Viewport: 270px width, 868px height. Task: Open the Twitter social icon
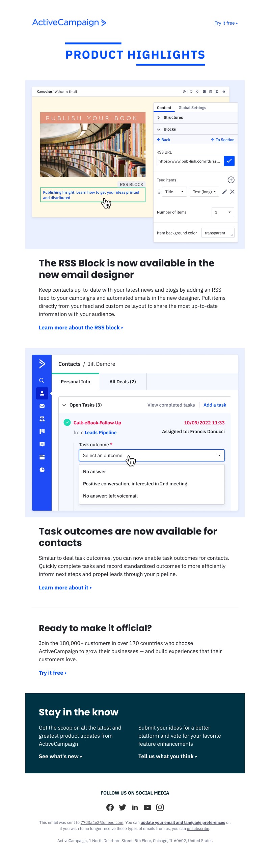(123, 807)
